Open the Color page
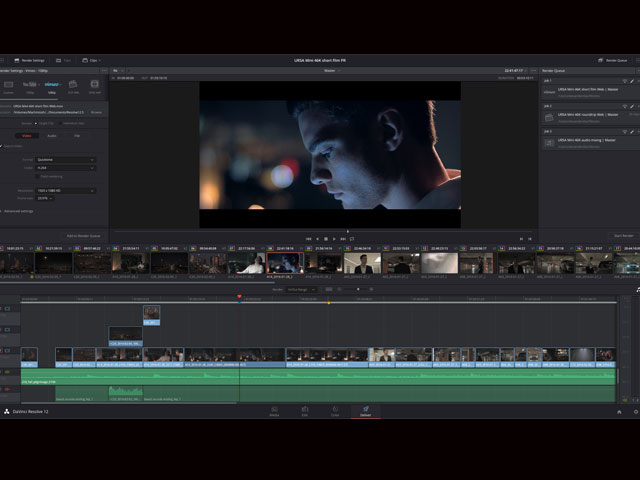The width and height of the screenshot is (640, 480). point(335,411)
